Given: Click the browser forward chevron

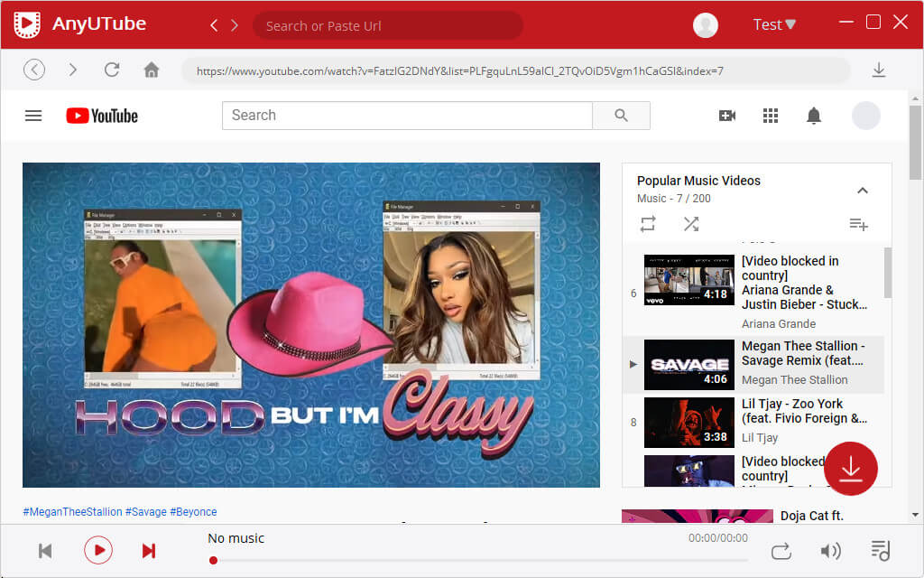Looking at the screenshot, I should [x=72, y=70].
